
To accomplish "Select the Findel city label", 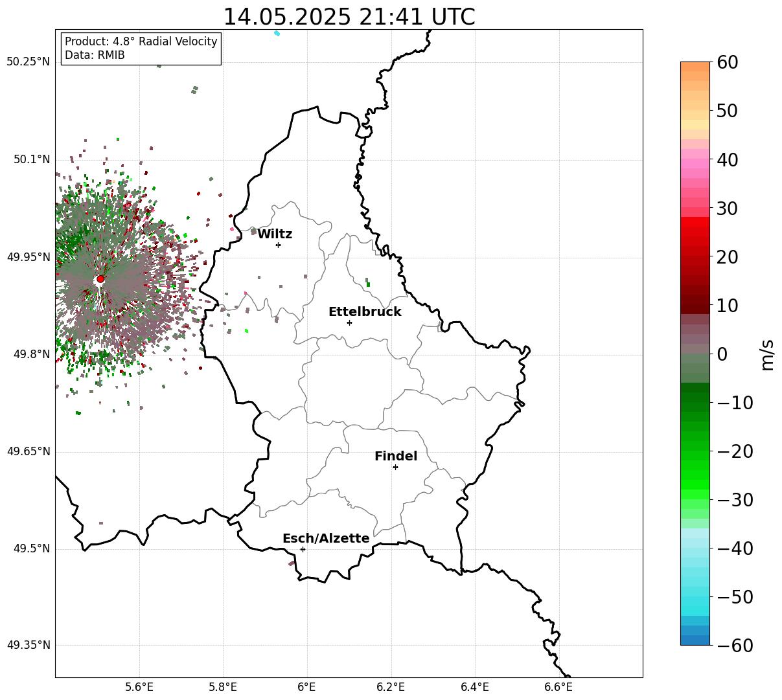I will [396, 456].
